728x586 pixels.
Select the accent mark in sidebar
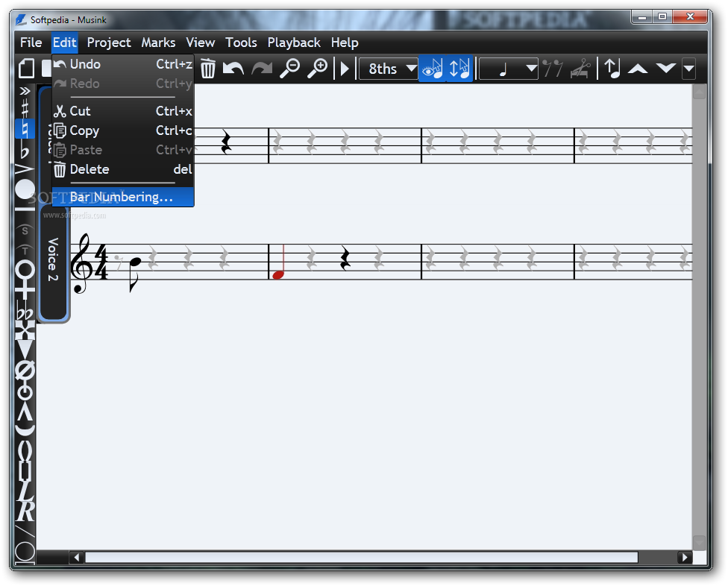pos(25,170)
